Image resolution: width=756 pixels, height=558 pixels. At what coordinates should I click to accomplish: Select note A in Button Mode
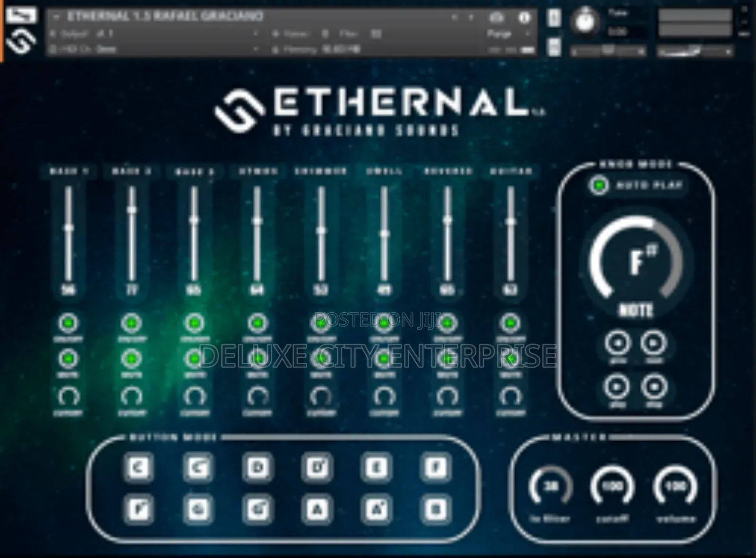coord(317,509)
